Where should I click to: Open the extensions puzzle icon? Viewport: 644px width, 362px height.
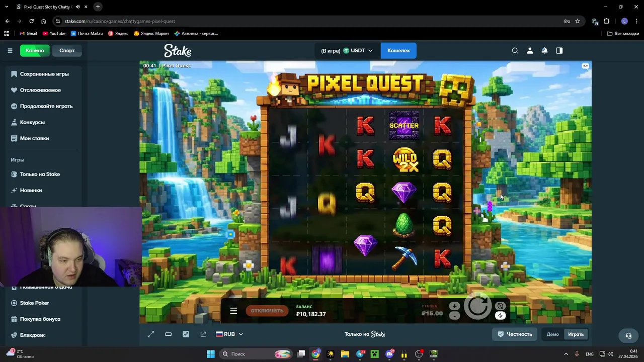(x=606, y=21)
